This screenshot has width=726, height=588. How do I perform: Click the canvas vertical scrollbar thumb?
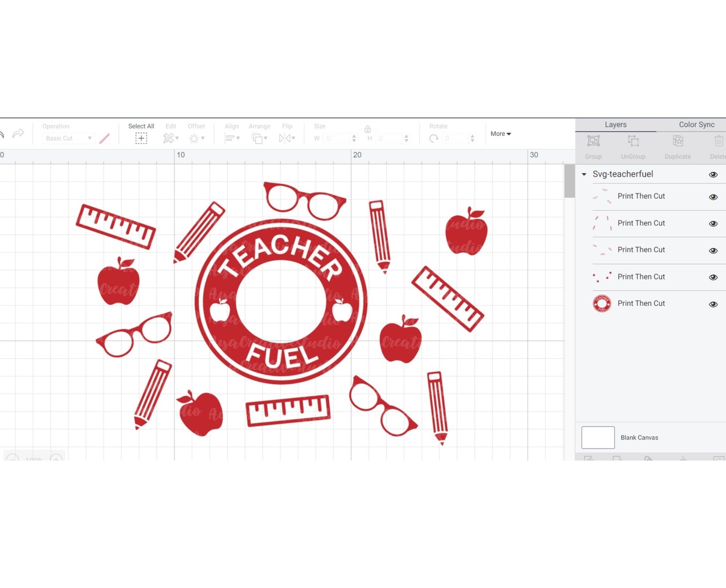[569, 181]
